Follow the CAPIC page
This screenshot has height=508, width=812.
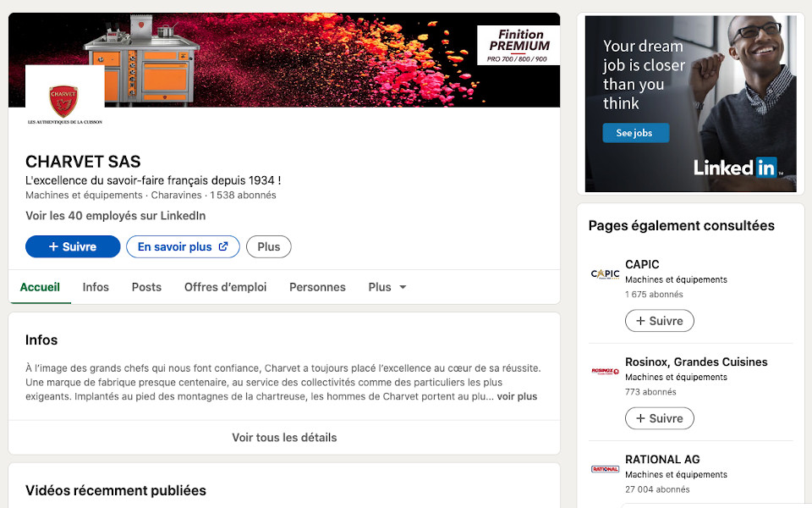pyautogui.click(x=659, y=321)
